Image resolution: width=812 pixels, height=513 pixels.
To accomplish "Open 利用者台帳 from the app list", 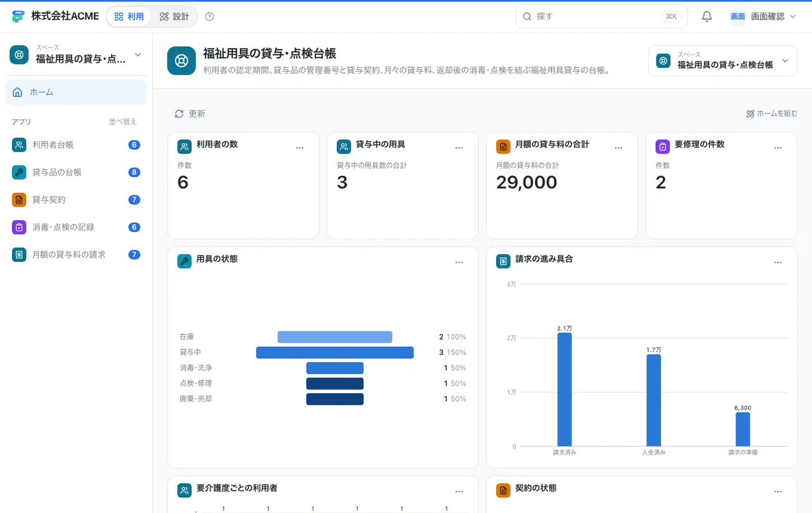I will (76, 145).
